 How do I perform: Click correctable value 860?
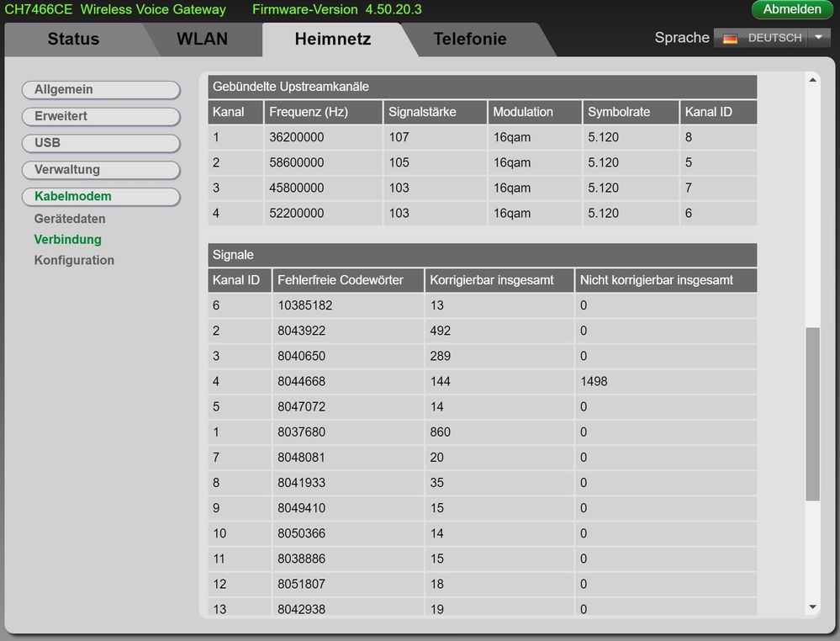coord(440,432)
